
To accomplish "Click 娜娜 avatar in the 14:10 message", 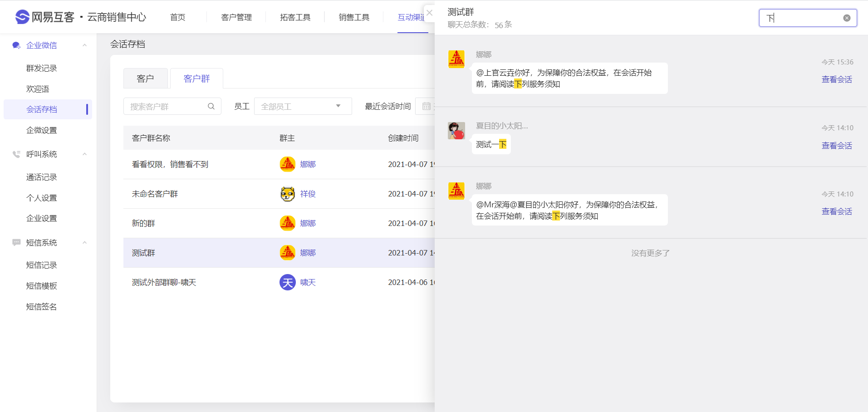I will click(x=456, y=191).
